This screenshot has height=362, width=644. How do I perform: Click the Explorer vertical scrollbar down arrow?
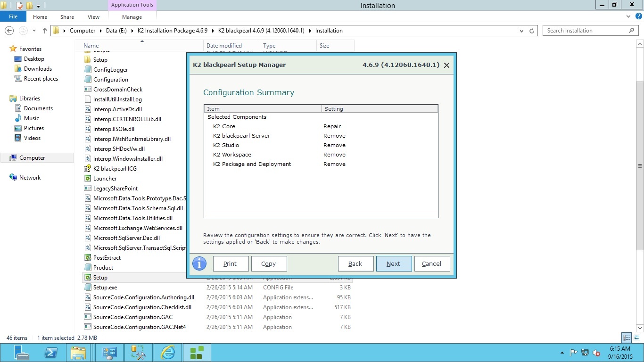pyautogui.click(x=640, y=328)
